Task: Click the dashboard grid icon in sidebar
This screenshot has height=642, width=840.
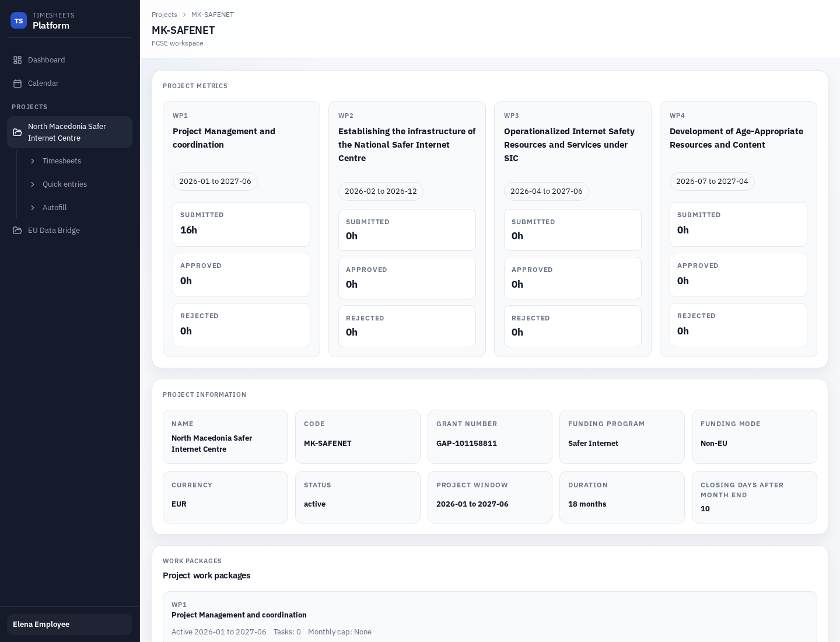Action: coord(18,60)
